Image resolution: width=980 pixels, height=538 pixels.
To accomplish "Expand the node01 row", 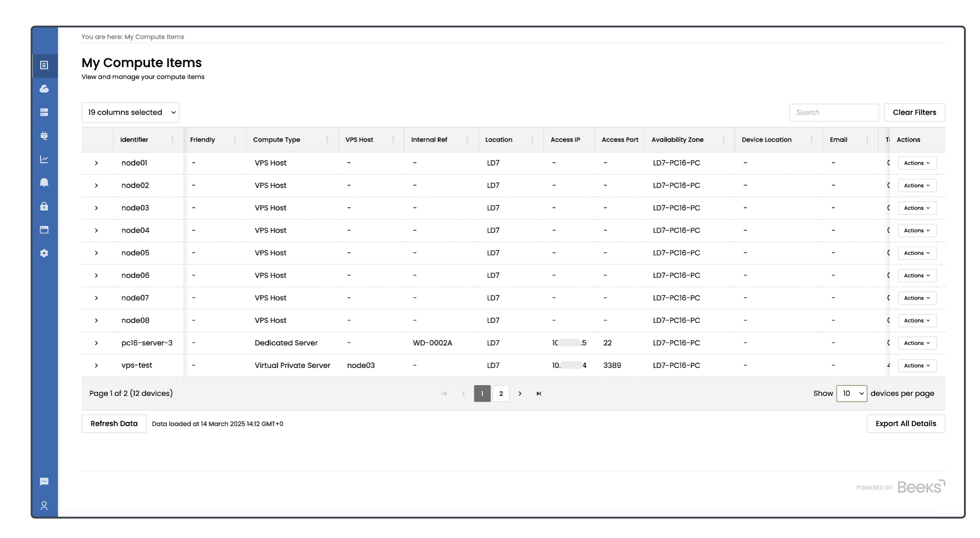I will click(97, 163).
